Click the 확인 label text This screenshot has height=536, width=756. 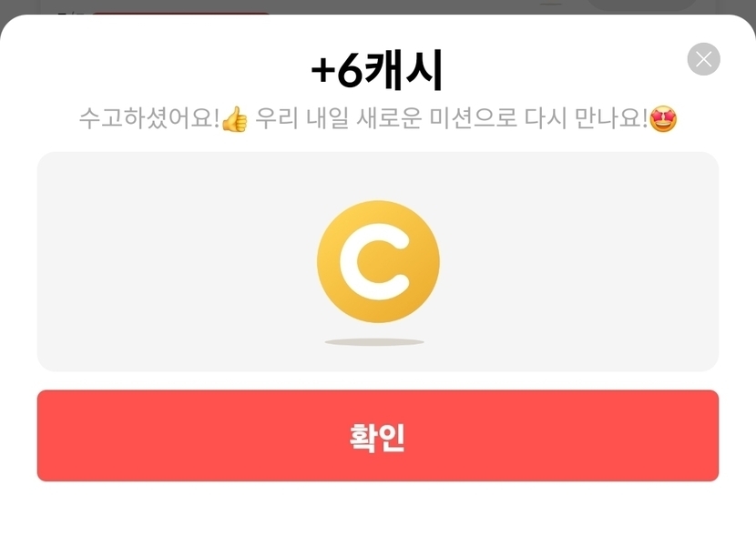click(377, 438)
